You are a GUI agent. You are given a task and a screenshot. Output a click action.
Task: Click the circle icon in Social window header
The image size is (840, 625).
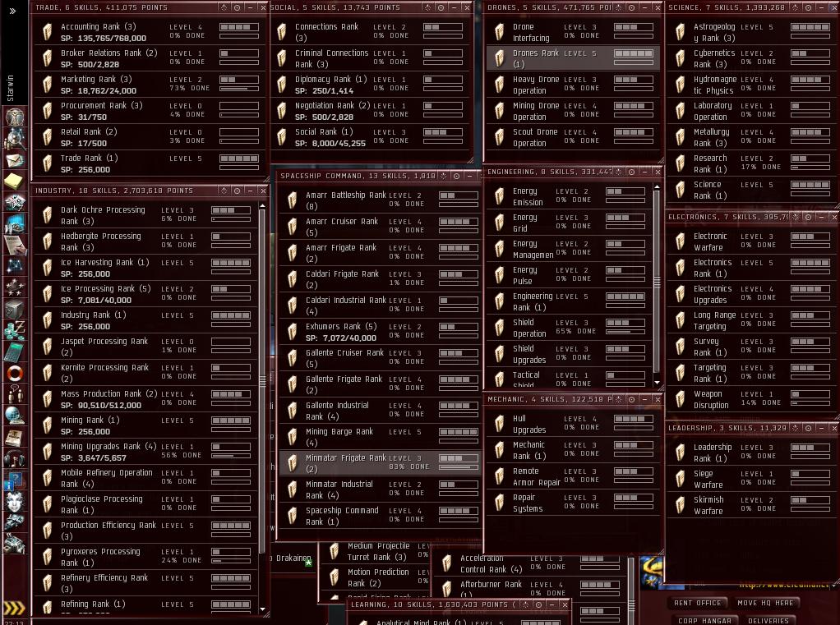click(x=441, y=7)
